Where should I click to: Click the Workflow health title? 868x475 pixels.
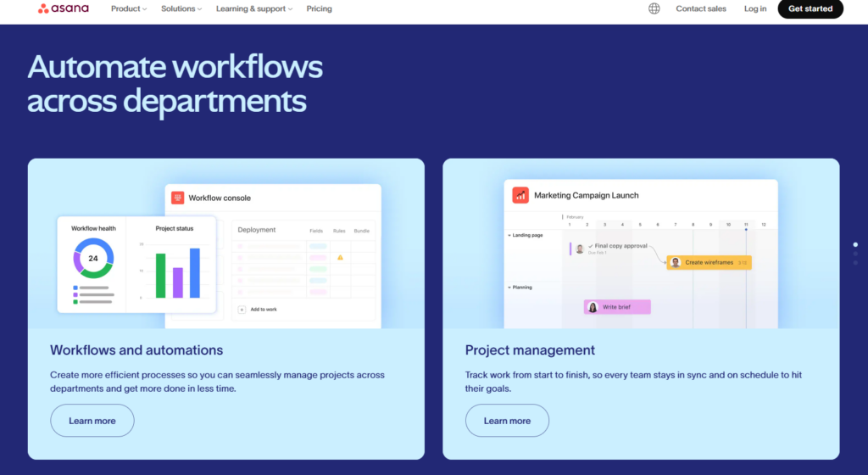tap(93, 228)
